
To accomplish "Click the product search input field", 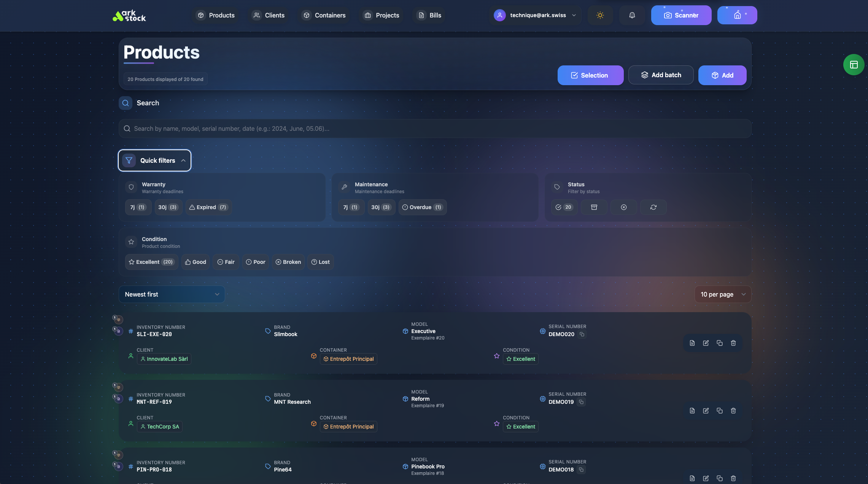I will [435, 129].
